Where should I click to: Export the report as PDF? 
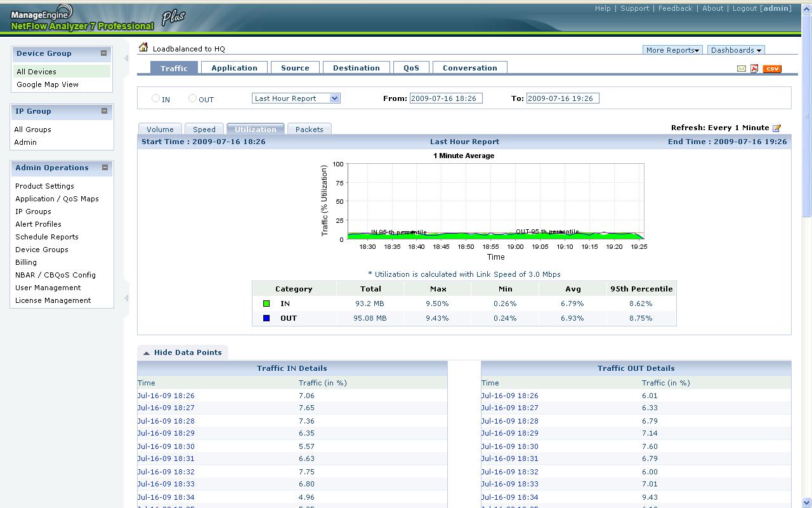[x=754, y=69]
